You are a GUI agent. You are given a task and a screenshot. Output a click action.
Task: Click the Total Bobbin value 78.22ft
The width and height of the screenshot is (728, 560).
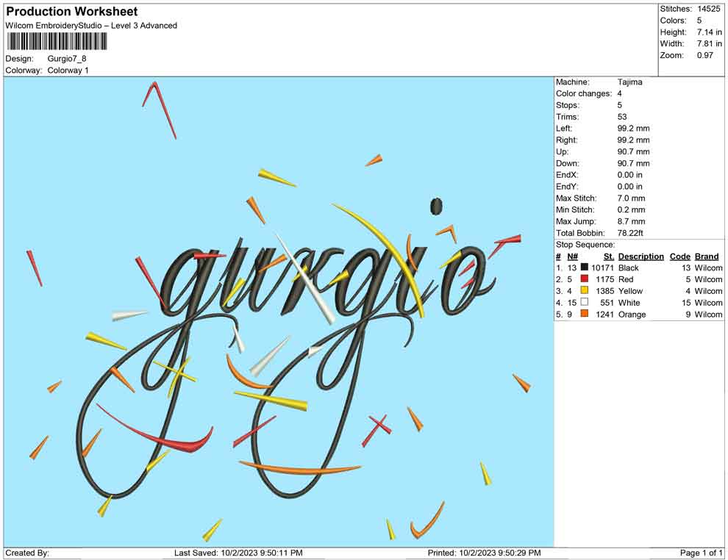point(630,233)
